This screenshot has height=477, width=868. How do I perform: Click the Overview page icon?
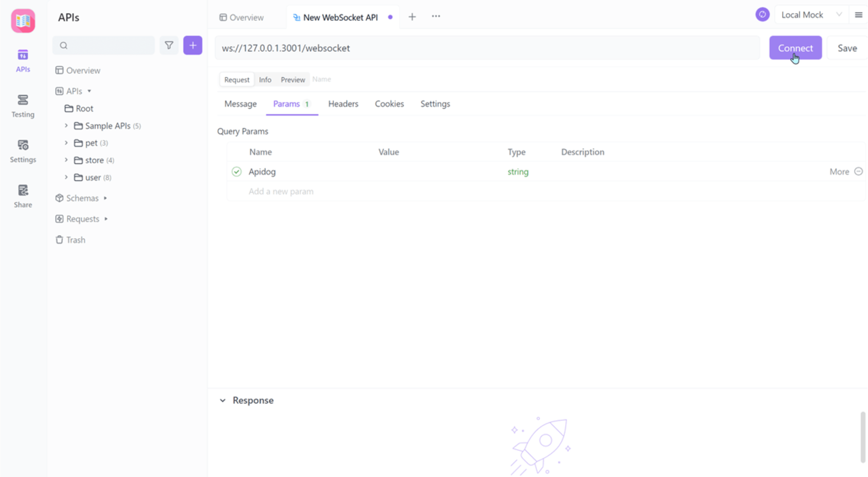point(59,70)
